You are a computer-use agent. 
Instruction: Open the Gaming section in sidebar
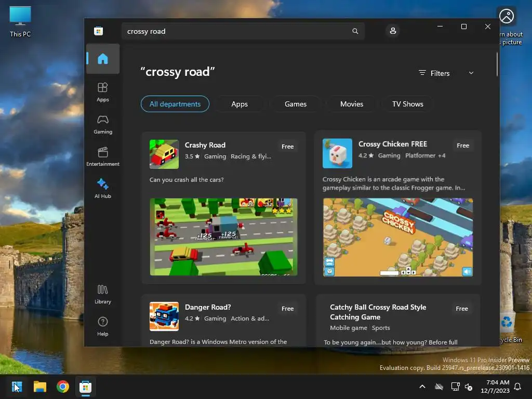pyautogui.click(x=103, y=124)
